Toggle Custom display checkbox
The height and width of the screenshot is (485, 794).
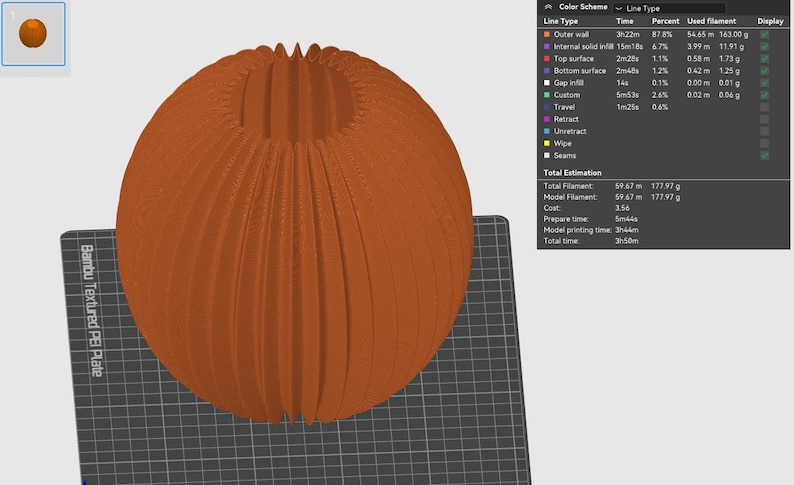(x=765, y=95)
